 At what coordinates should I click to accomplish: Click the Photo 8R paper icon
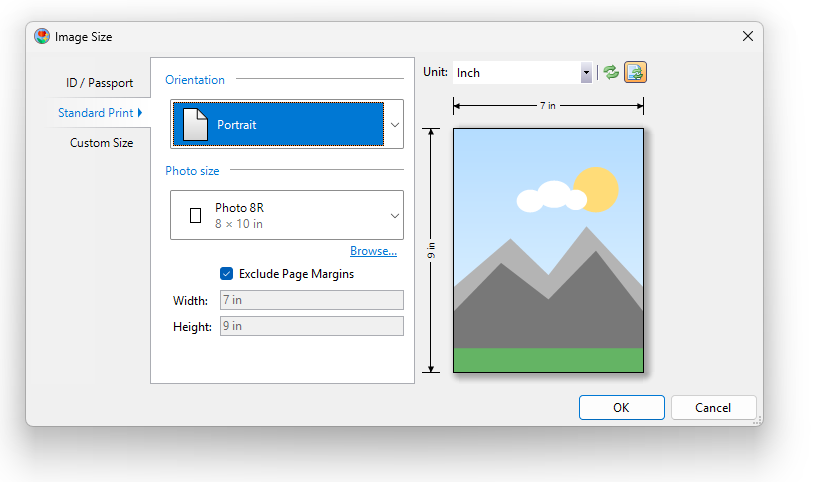pos(195,215)
